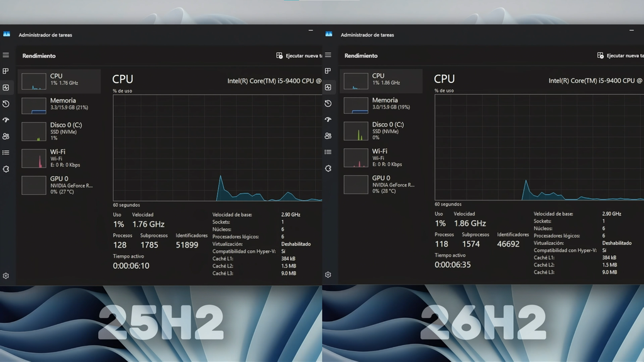Click process count '128'
The image size is (644, 362).
point(120,245)
